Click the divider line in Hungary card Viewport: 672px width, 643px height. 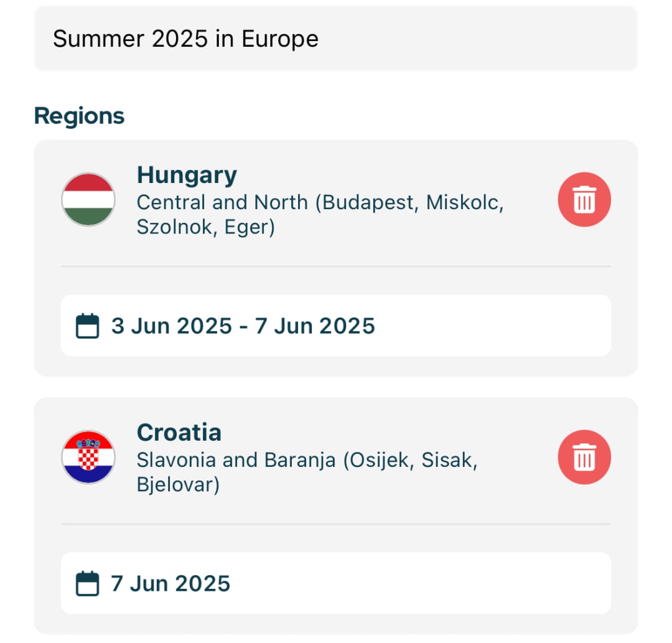(x=336, y=266)
